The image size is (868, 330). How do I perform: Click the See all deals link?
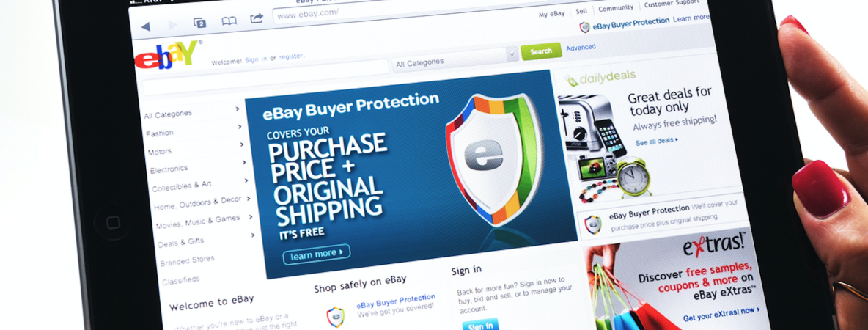click(x=657, y=142)
